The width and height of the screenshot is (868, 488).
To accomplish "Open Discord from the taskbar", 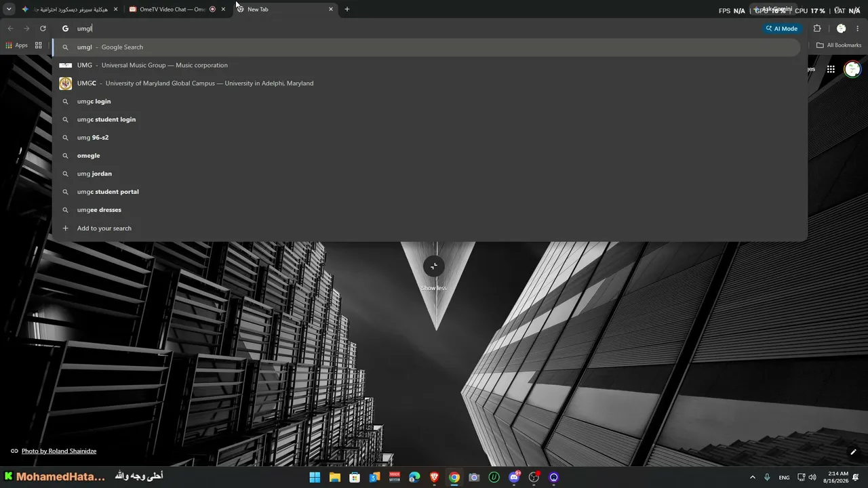I will pos(514,477).
